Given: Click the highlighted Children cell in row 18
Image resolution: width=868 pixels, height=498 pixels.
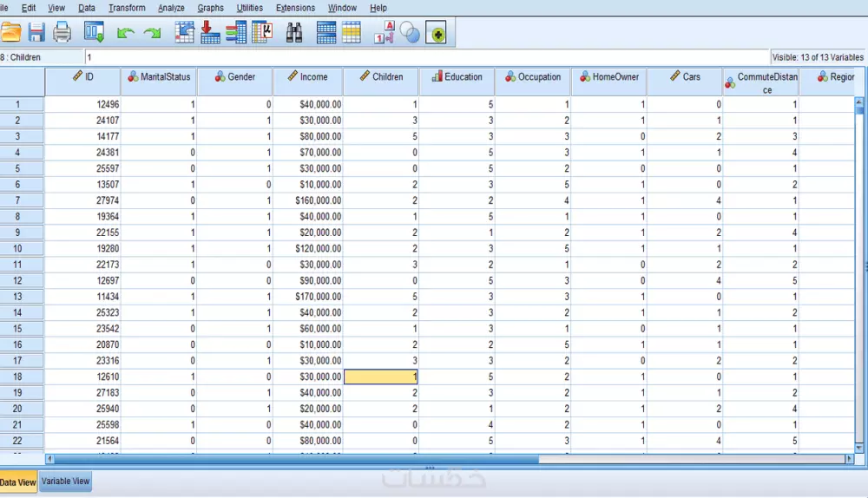Looking at the screenshot, I should [x=381, y=377].
